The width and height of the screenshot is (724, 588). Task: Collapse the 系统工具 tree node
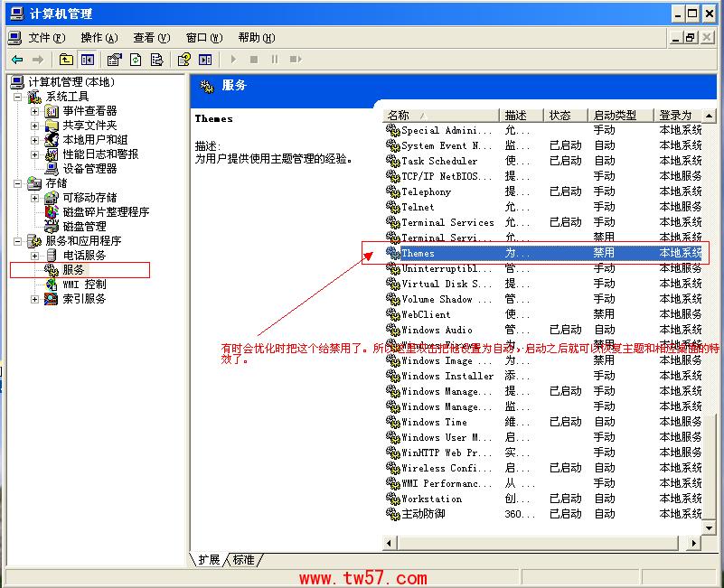coord(19,97)
